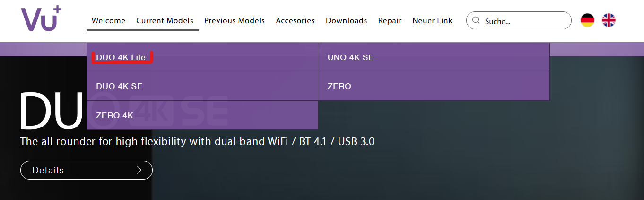Open the Accesories menu
The image size is (644, 200).
tap(295, 21)
